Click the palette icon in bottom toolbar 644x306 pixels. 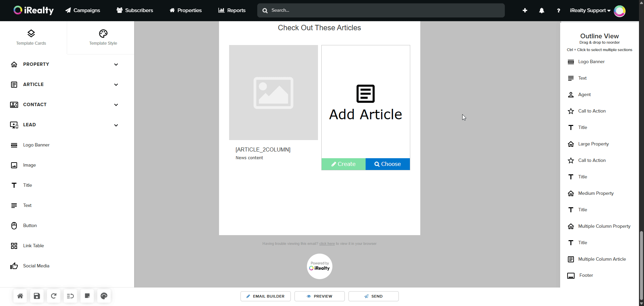[x=104, y=296]
